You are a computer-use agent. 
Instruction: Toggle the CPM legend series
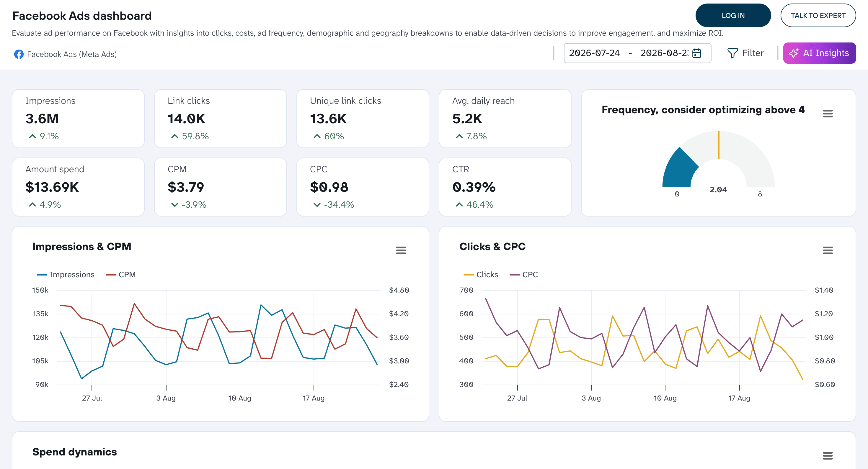(x=121, y=275)
